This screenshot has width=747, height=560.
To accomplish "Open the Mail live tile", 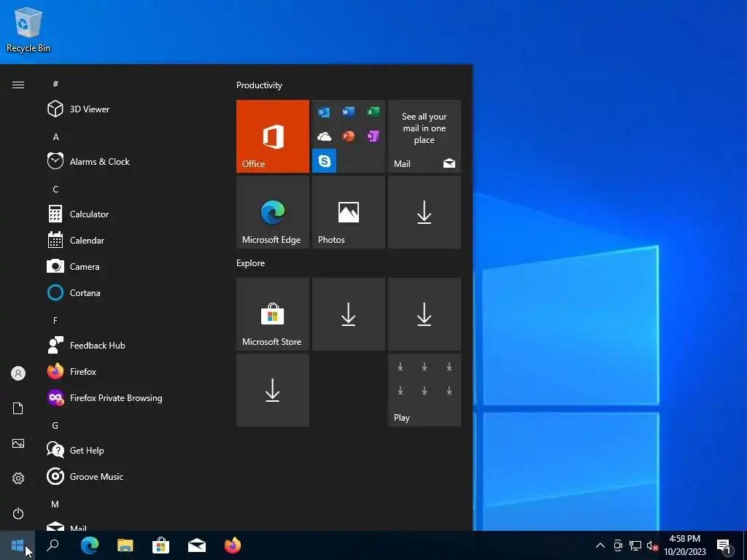I will point(425,136).
